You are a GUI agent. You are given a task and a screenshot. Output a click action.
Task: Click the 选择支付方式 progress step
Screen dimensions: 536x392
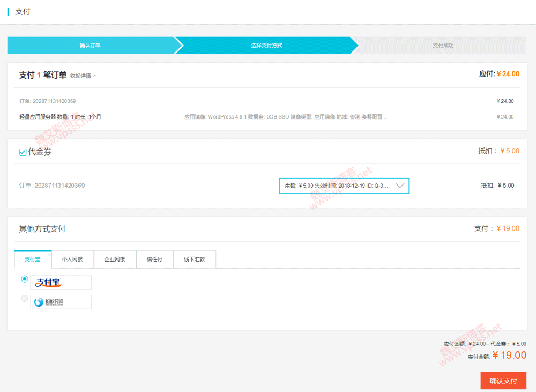(266, 46)
